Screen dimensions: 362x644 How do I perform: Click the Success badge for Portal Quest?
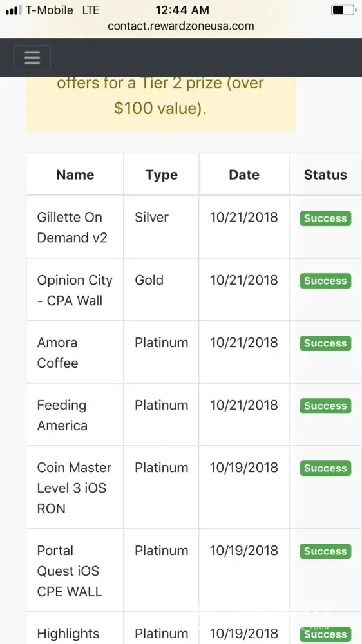click(325, 551)
